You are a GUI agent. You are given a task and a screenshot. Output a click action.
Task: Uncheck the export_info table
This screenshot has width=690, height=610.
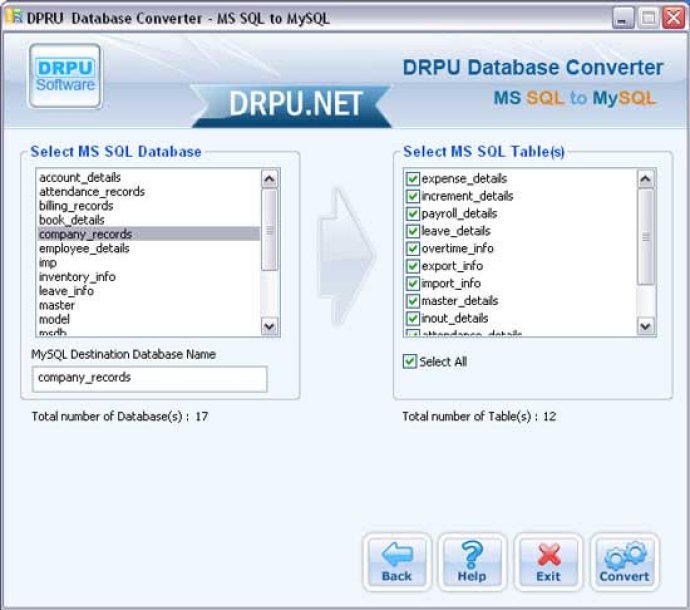coord(412,266)
